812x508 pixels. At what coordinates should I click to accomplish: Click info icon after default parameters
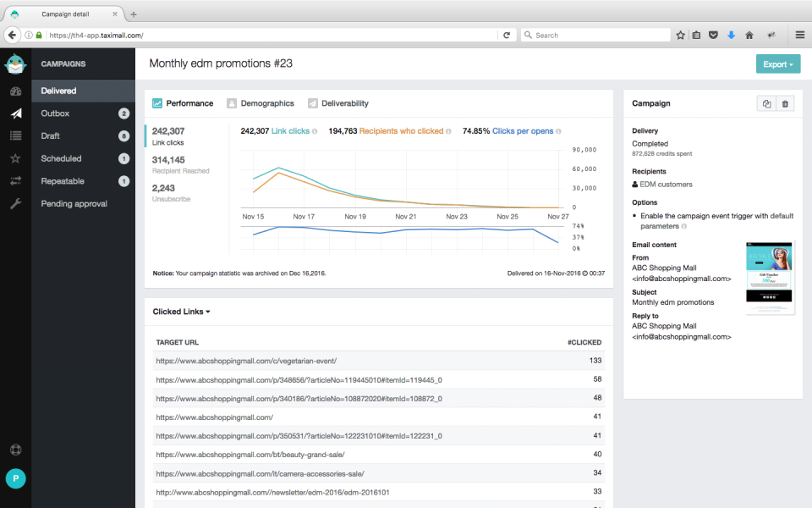(x=684, y=227)
